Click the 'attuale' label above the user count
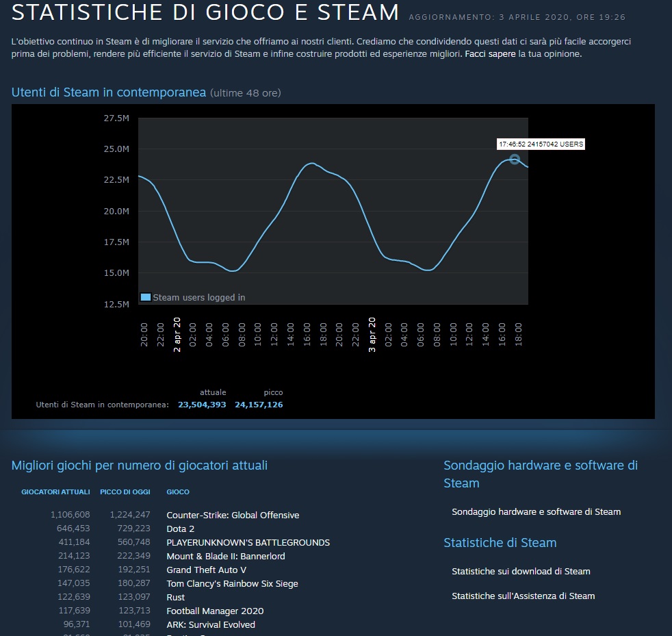The height and width of the screenshot is (636, 672). click(x=213, y=392)
